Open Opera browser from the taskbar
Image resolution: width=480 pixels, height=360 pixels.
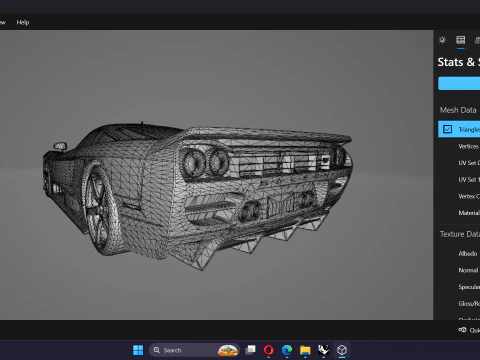[269, 350]
